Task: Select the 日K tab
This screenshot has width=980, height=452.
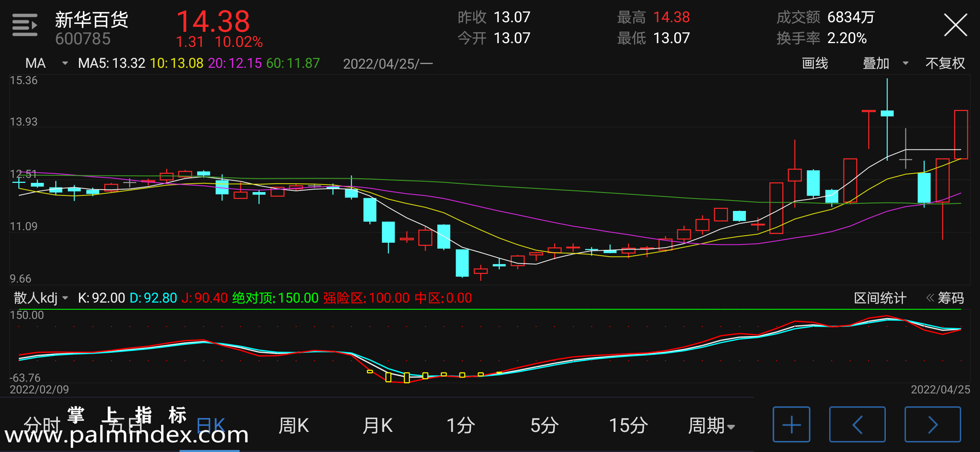Action: tap(211, 426)
